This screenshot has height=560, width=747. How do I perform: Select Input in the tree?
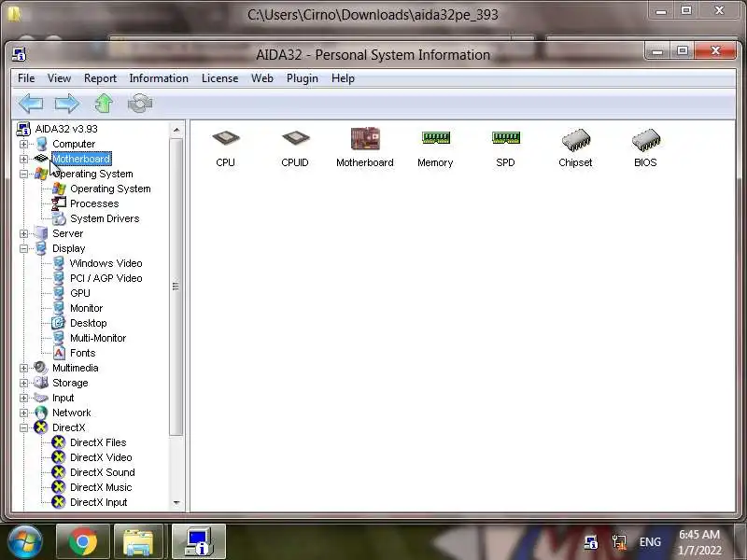[x=63, y=398]
